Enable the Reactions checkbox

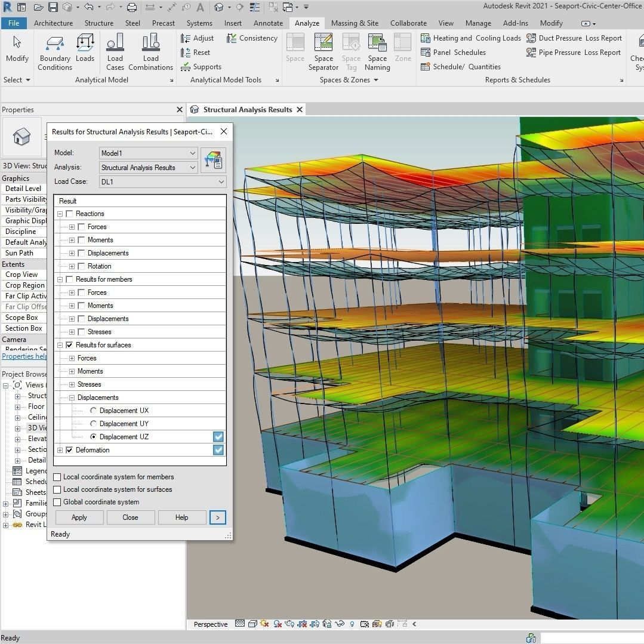[70, 214]
